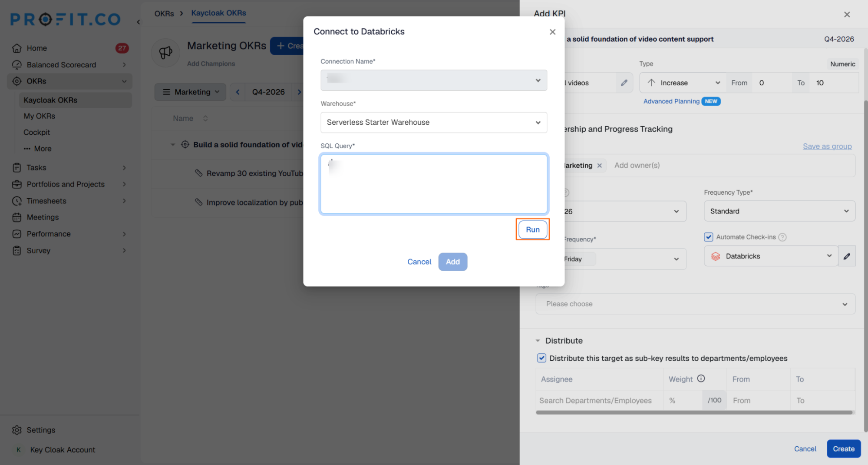
Task: Close the Connect to Databricks dialog
Action: click(x=552, y=32)
